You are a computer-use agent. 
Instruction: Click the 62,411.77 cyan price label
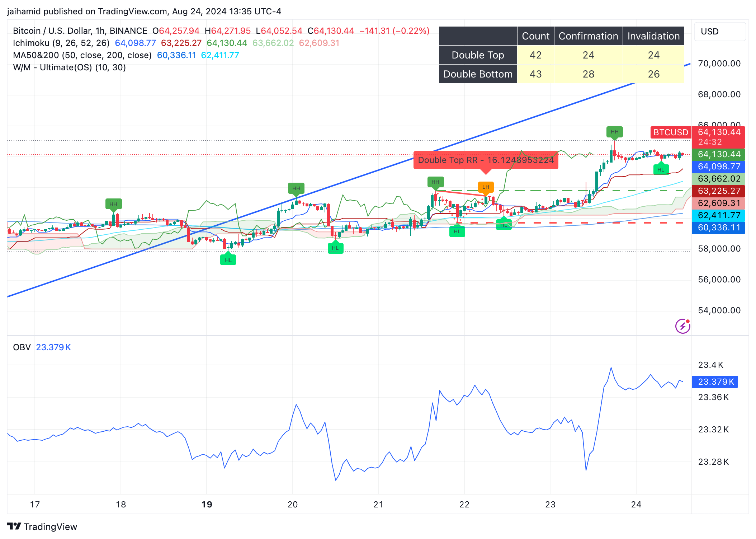pyautogui.click(x=719, y=215)
